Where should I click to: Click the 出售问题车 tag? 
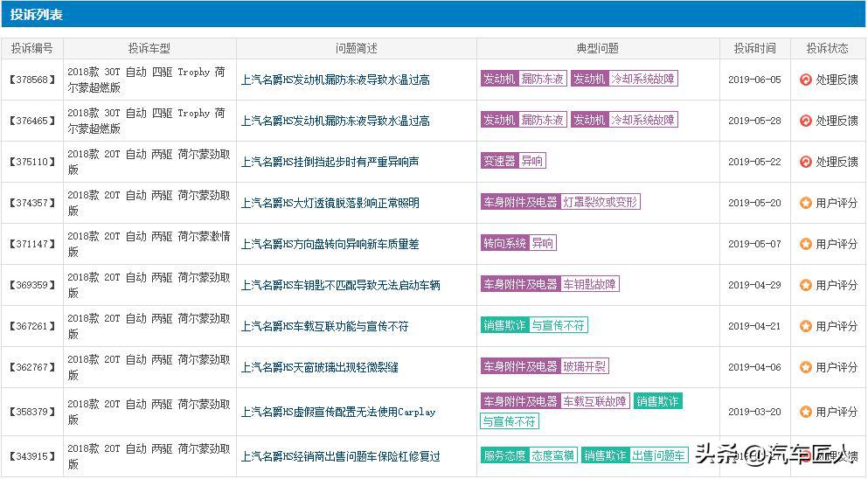click(x=658, y=455)
